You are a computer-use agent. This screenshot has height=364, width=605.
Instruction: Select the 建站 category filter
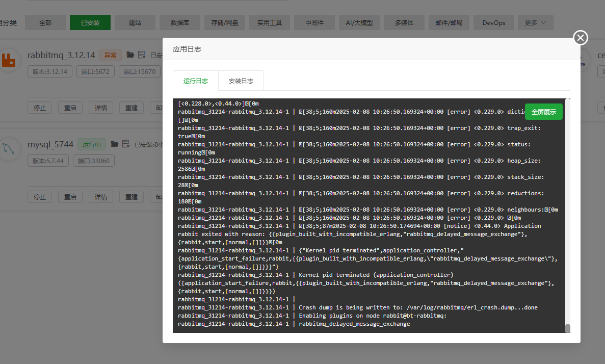click(x=135, y=23)
